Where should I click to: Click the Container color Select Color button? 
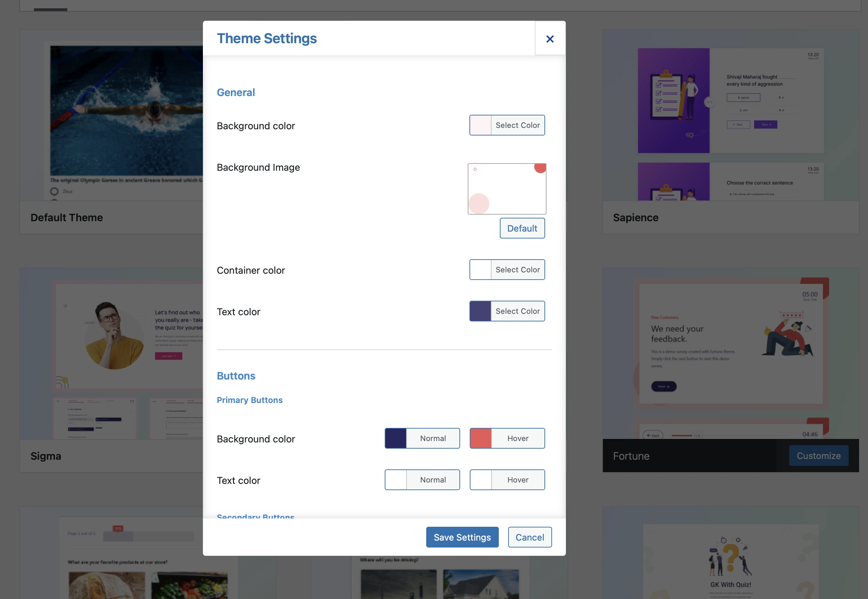(506, 269)
